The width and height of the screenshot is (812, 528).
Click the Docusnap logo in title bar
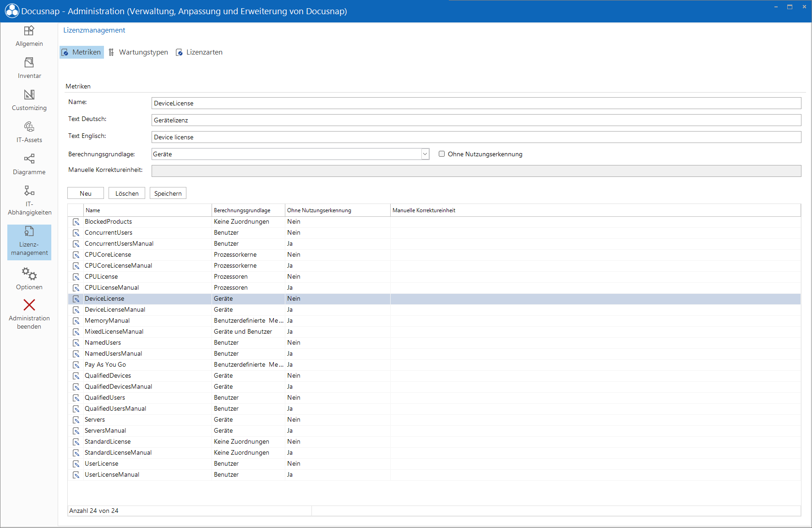(12, 11)
